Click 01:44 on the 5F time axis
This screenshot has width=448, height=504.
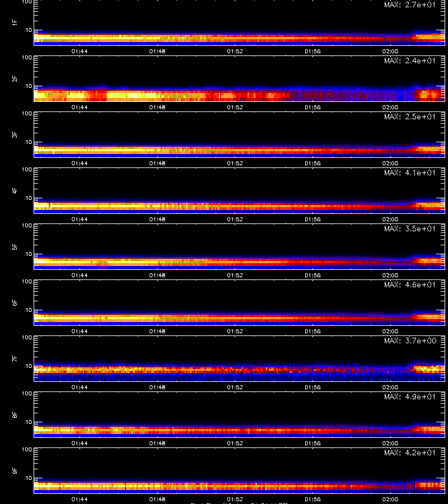pyautogui.click(x=80, y=276)
